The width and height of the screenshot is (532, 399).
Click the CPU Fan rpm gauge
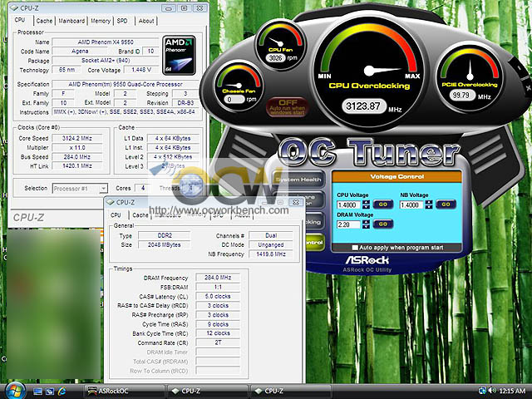pos(280,44)
